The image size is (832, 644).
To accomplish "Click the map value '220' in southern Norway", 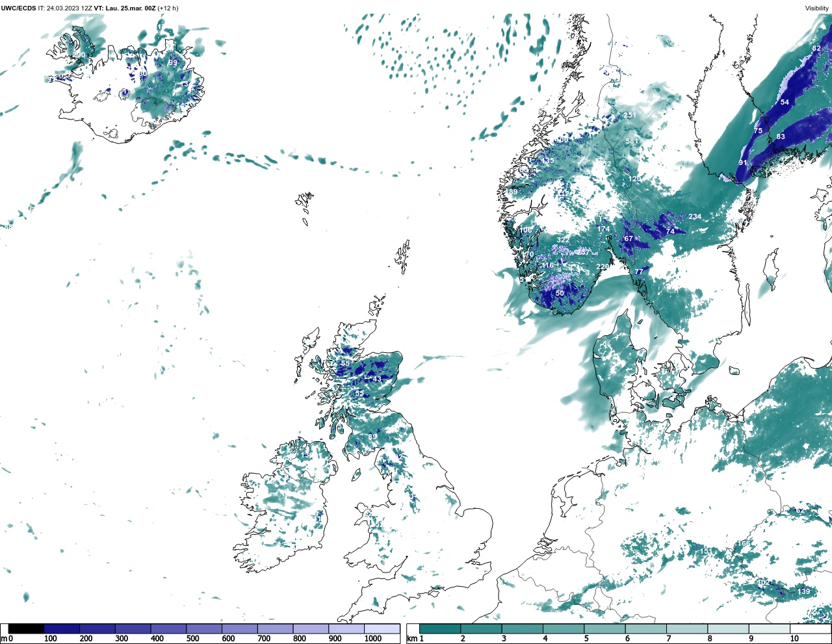I will click(x=603, y=267).
